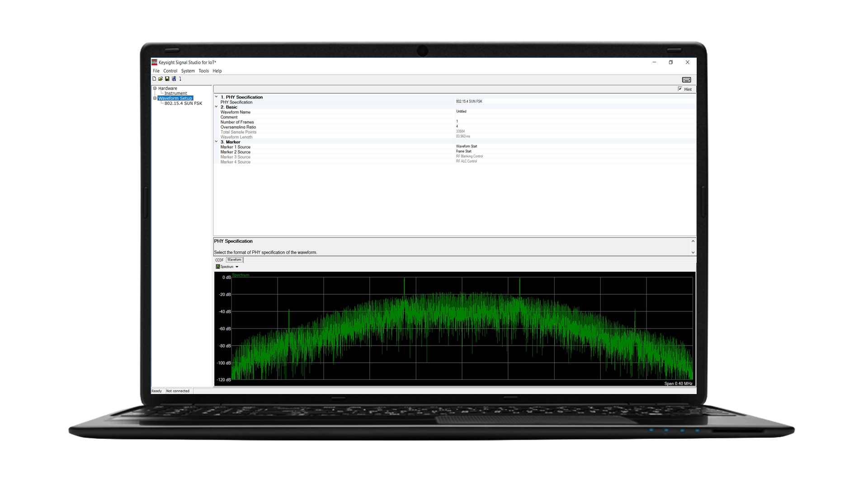Collapse the 2. Basic section
The image size is (868, 488).
pos(217,107)
